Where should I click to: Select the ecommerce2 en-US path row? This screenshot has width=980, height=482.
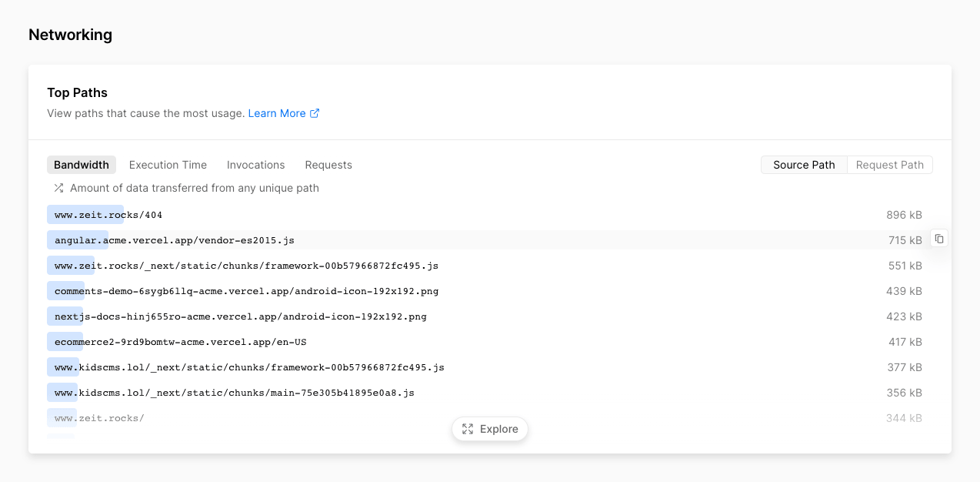tap(490, 342)
